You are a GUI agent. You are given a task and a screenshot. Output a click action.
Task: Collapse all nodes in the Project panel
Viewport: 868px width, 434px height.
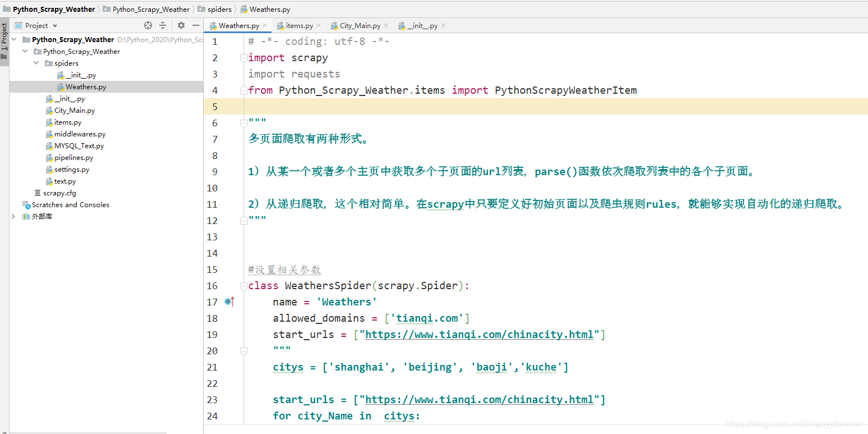tap(163, 25)
